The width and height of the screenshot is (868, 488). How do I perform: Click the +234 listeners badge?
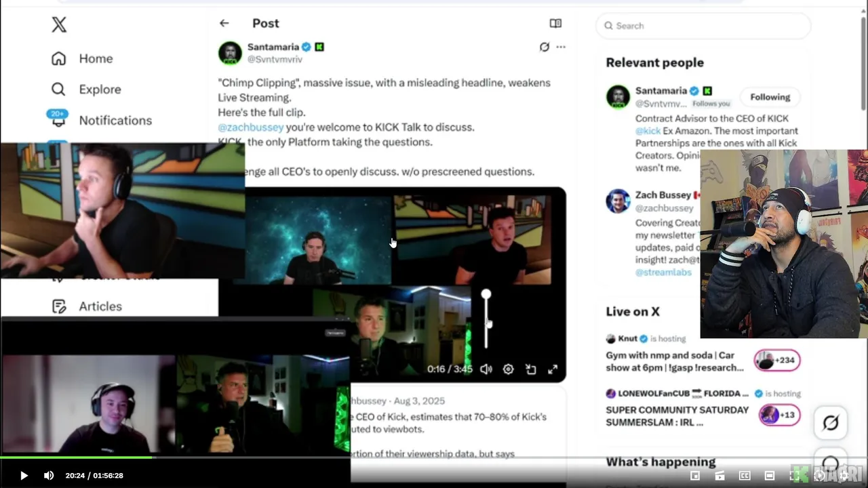click(777, 361)
